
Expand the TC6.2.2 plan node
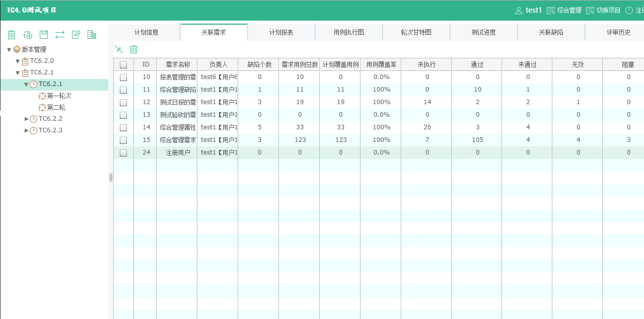(27, 119)
